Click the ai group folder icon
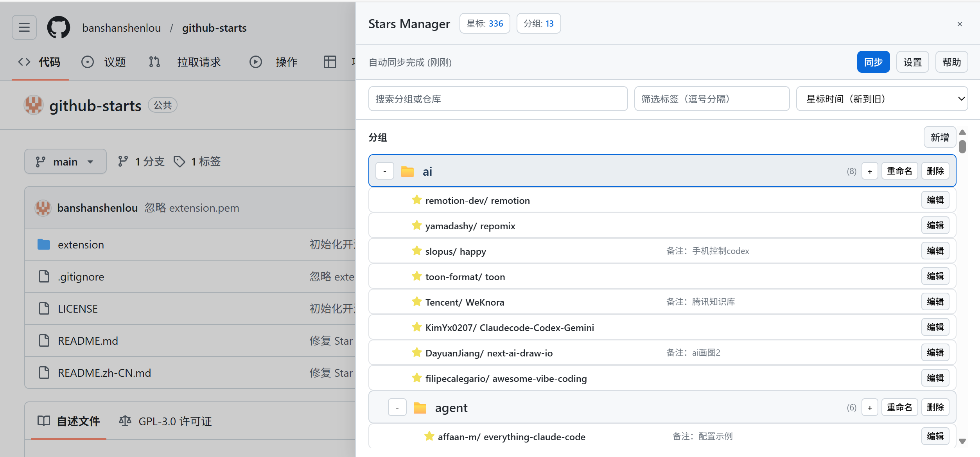980x457 pixels. [x=407, y=171]
